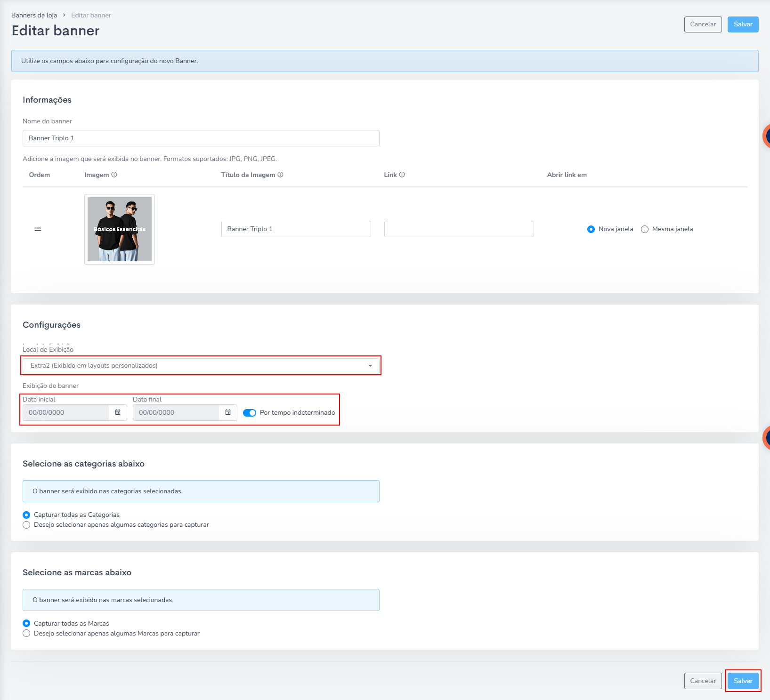Click the info icon beside Título da Imagem

click(280, 175)
